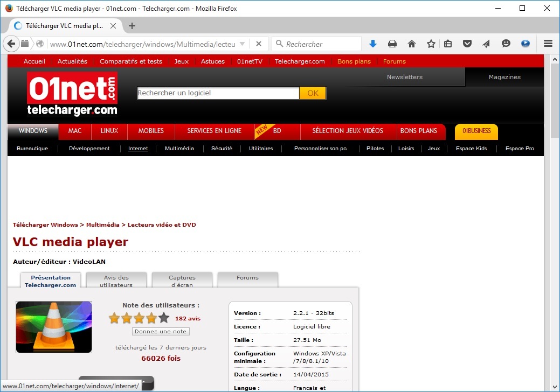The width and height of the screenshot is (560, 392).
Task: Open the 182 avis reviews link
Action: pos(188,319)
